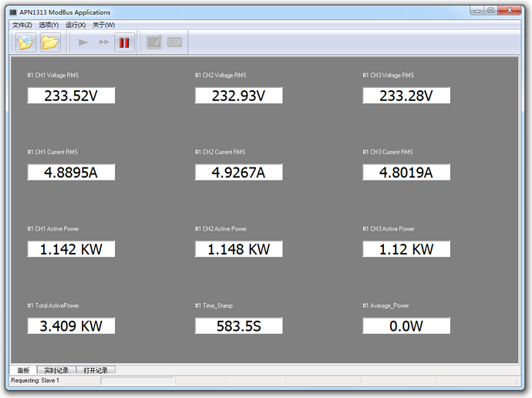Image resolution: width=532 pixels, height=398 pixels.
Task: Click the STOP toolbar icon
Action: [x=175, y=42]
